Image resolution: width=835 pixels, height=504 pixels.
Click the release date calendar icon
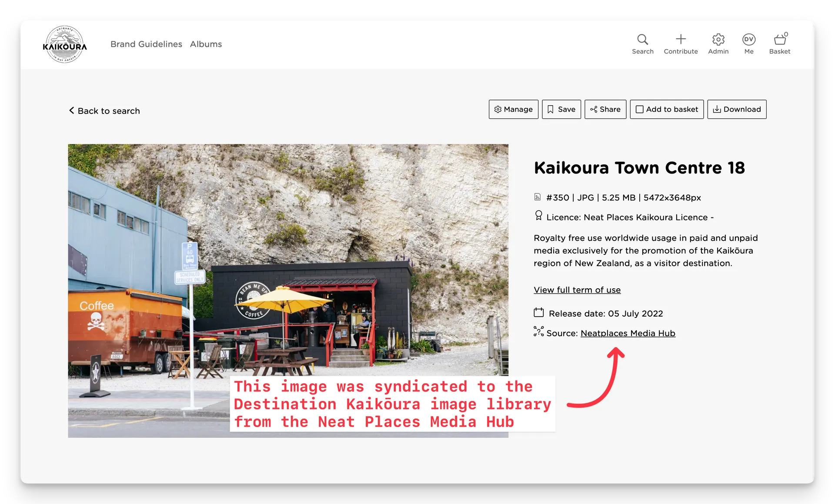pyautogui.click(x=538, y=313)
